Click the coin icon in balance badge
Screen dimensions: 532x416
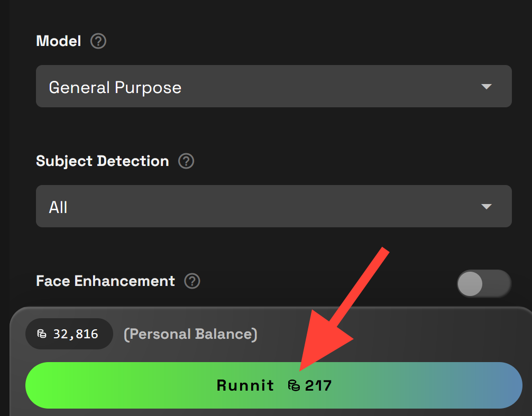tap(42, 334)
